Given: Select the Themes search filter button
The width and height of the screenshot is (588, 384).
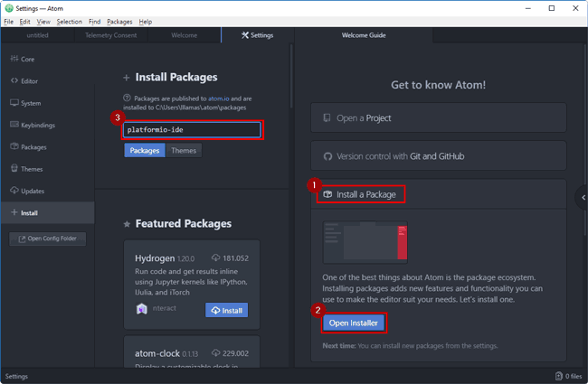Looking at the screenshot, I should [x=184, y=151].
